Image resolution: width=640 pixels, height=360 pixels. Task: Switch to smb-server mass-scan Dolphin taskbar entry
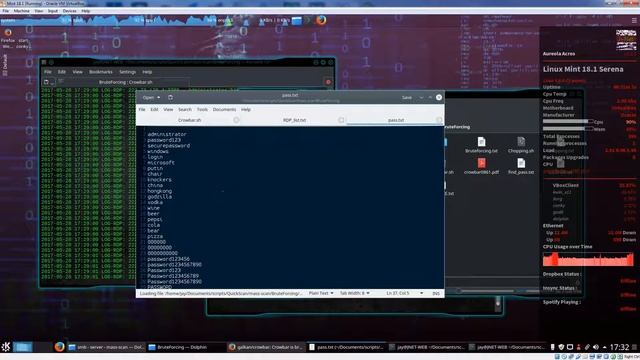(106, 347)
